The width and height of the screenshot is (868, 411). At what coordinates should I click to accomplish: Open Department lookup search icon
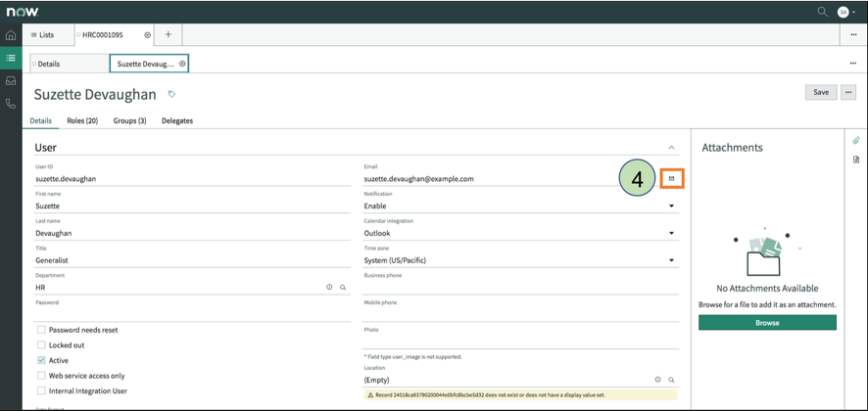pos(343,287)
